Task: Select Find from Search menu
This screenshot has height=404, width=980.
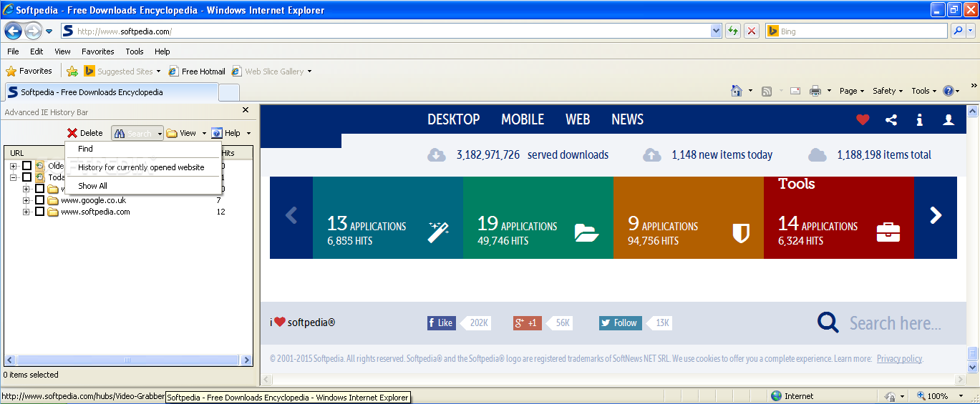Action: click(x=142, y=149)
